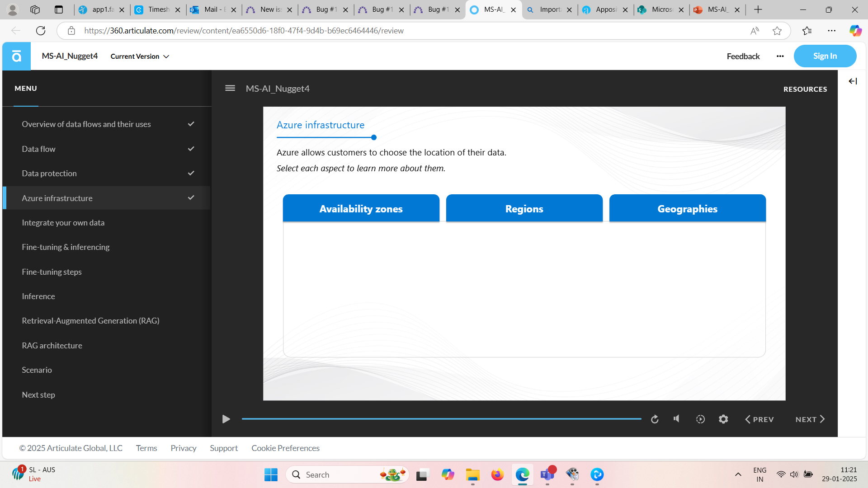Open Firefox from taskbar
This screenshot has width=868, height=488.
(498, 474)
